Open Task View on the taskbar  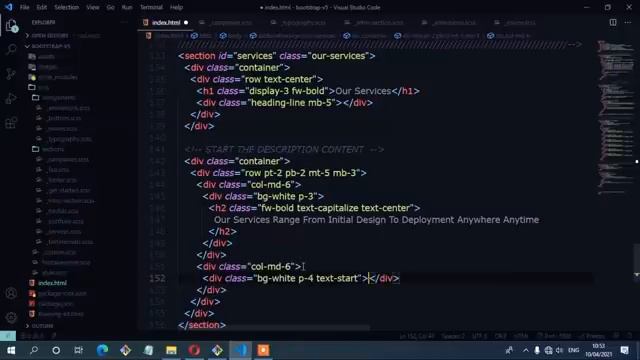pyautogui.click(x=78, y=350)
